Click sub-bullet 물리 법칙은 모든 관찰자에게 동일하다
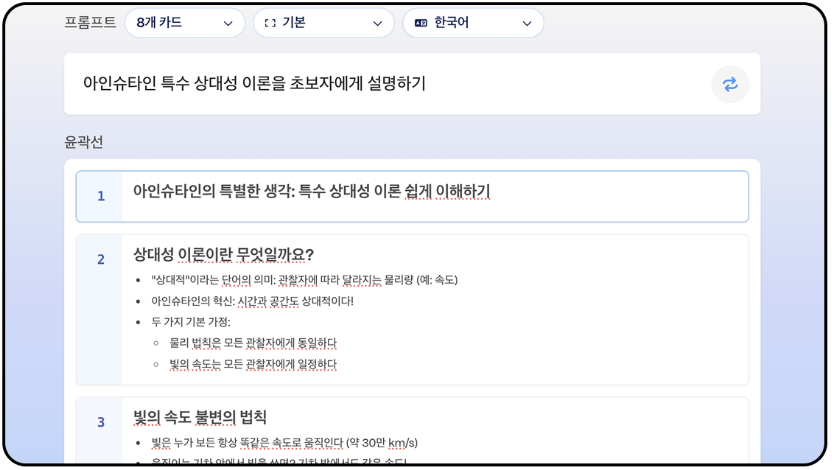 tap(253, 343)
